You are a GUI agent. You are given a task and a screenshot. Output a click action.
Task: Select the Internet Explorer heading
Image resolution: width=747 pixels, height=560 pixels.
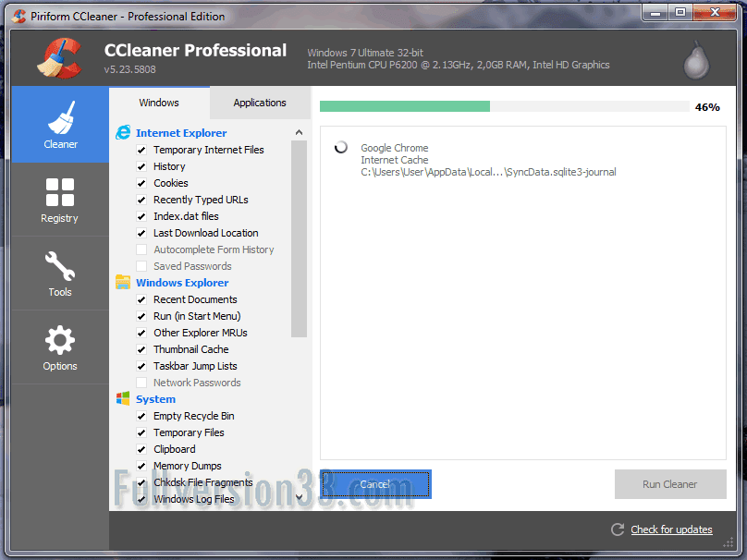pyautogui.click(x=181, y=133)
